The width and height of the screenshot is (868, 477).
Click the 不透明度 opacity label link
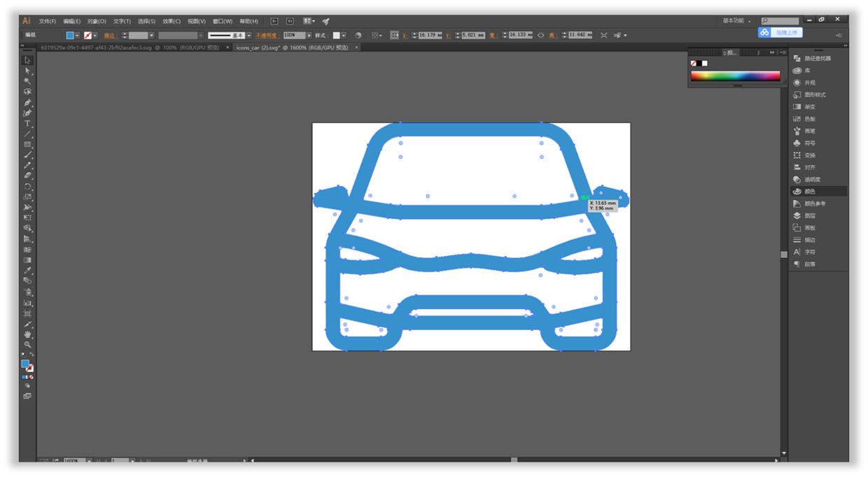point(267,35)
